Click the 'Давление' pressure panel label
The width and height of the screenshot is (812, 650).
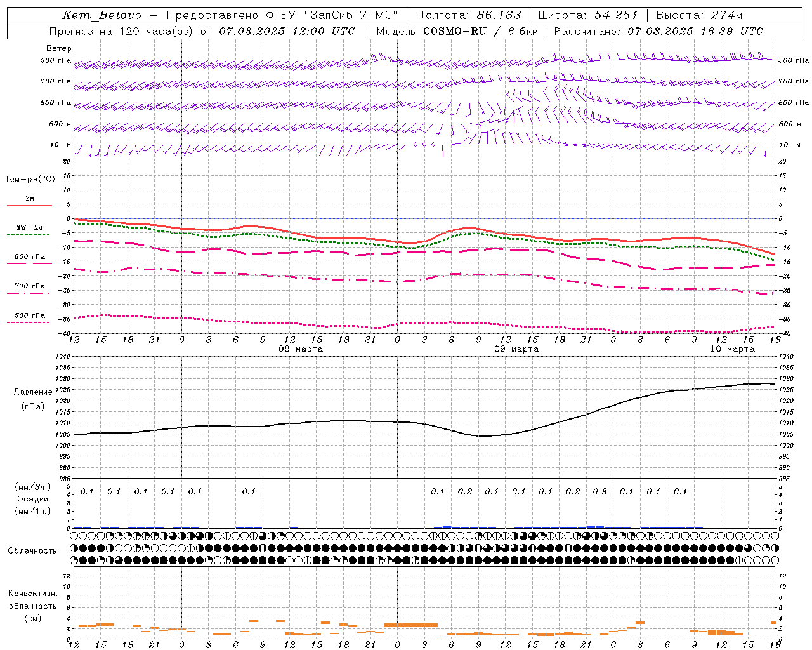(33, 392)
